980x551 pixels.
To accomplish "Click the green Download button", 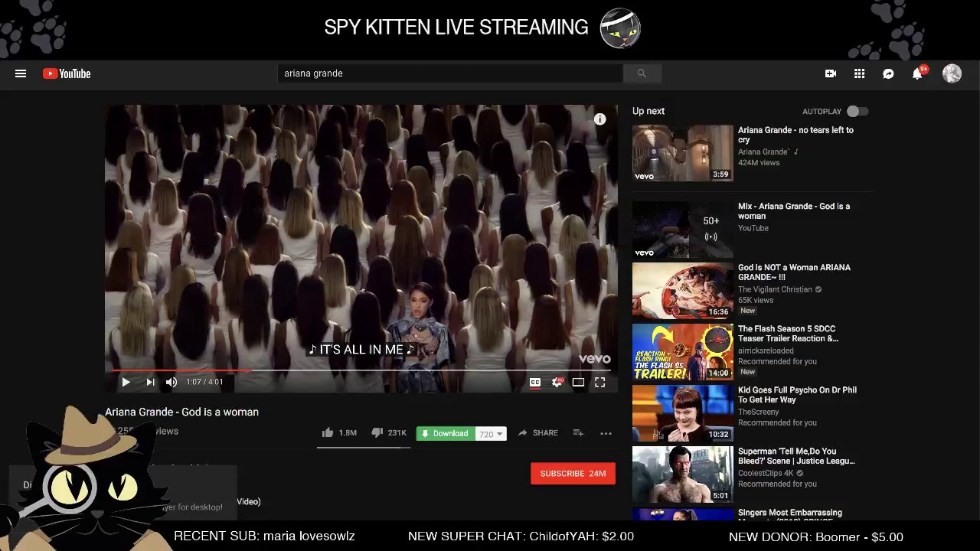I will coord(446,433).
